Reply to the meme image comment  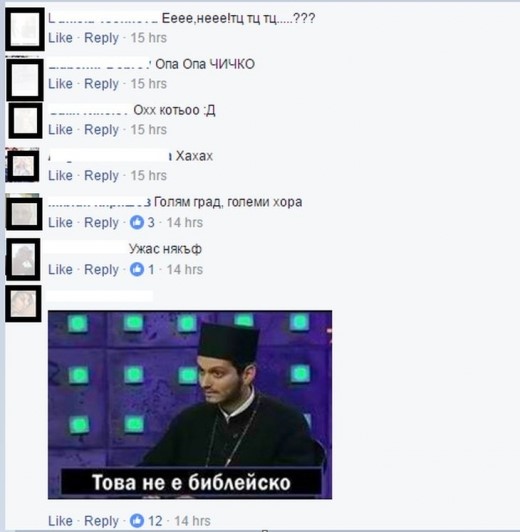[x=101, y=521]
